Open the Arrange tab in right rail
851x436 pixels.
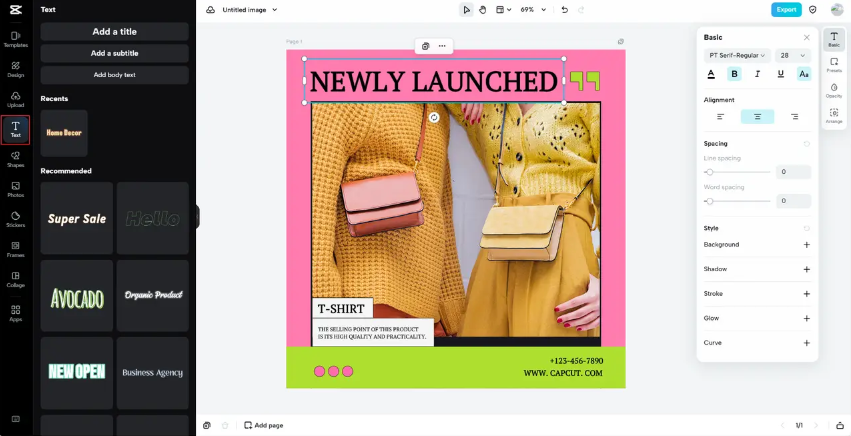[834, 116]
